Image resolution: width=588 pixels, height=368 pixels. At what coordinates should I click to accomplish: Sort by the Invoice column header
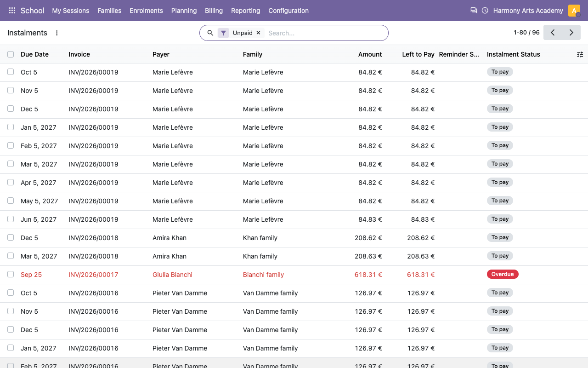(x=79, y=54)
